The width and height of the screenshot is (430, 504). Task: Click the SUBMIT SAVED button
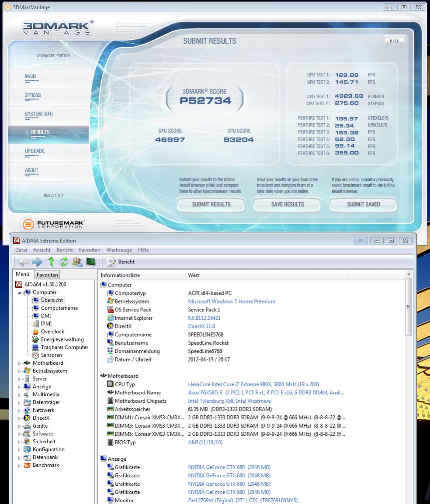(364, 204)
